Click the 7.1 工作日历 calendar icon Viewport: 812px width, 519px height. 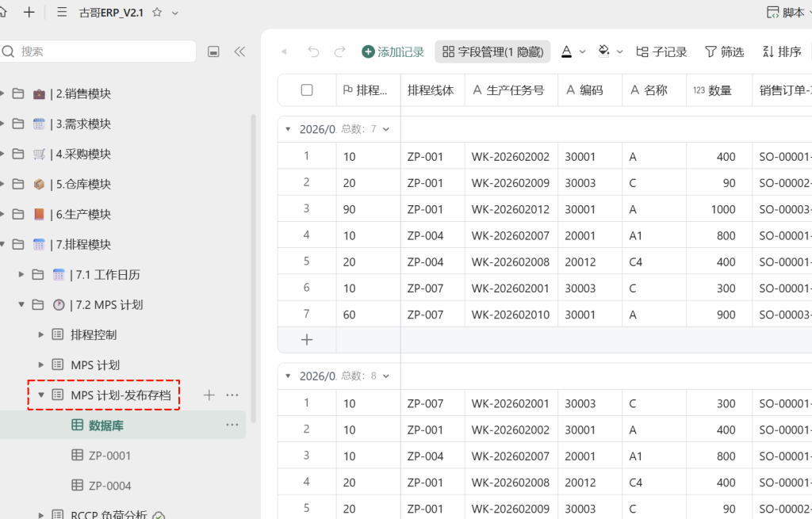coord(59,274)
